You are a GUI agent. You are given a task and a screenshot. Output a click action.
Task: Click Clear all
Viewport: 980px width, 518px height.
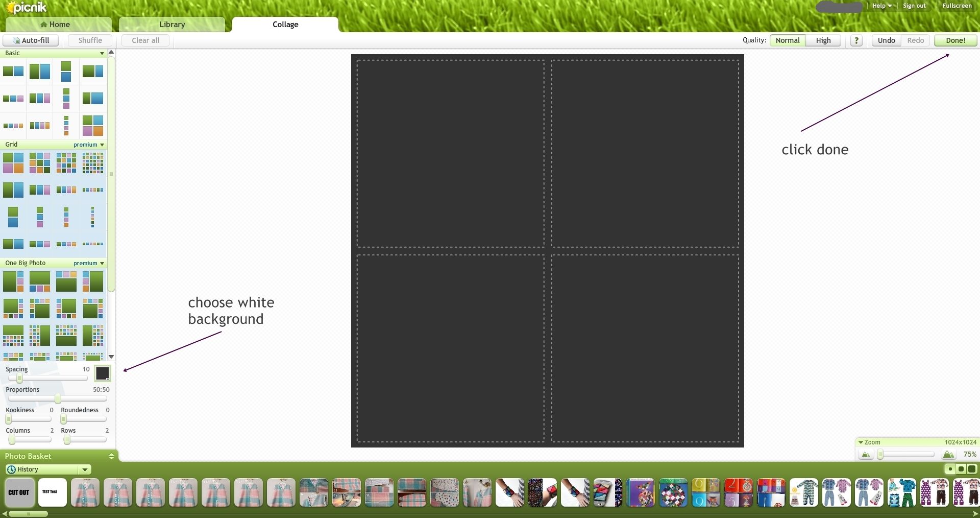[145, 40]
